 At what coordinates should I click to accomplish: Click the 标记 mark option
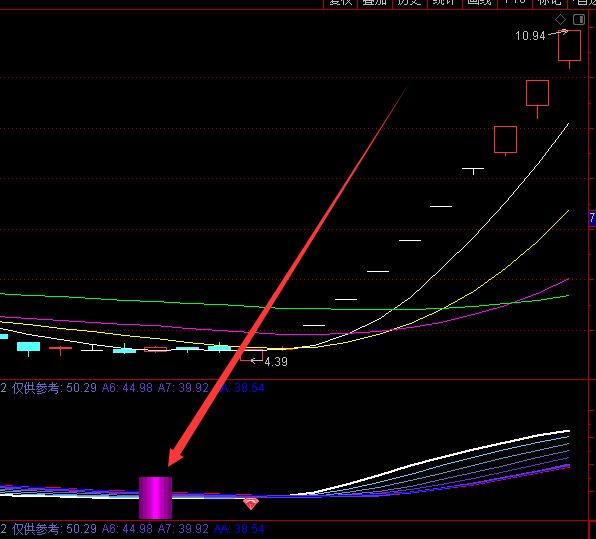[x=549, y=3]
